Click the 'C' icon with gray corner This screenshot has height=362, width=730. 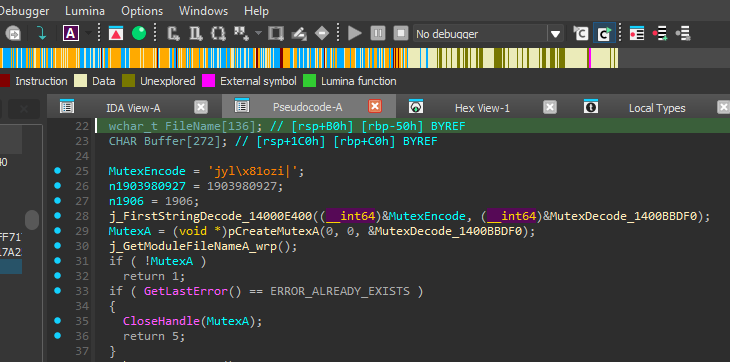pos(581,34)
